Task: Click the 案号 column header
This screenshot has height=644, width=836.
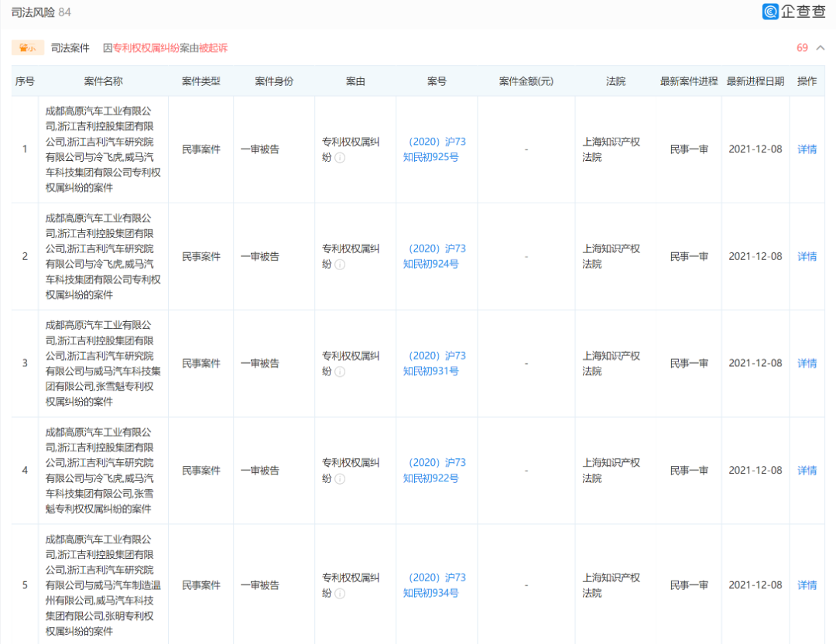Action: 437,81
